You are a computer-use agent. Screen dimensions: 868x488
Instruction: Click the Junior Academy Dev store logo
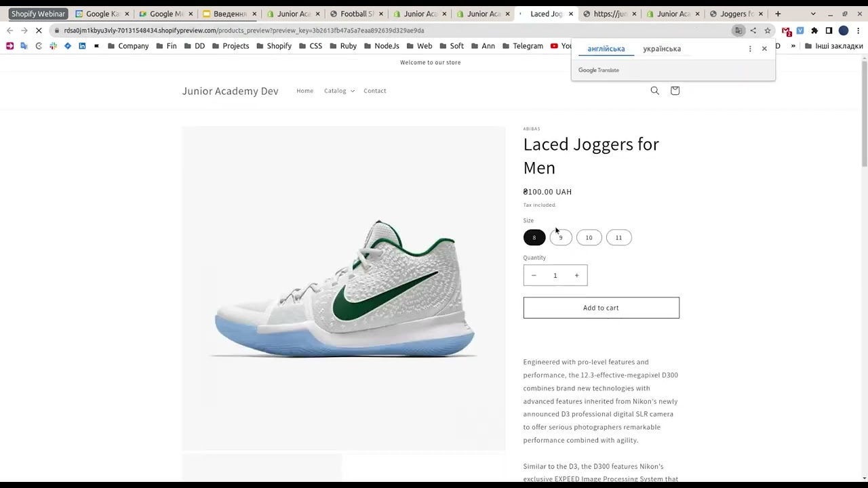[230, 91]
